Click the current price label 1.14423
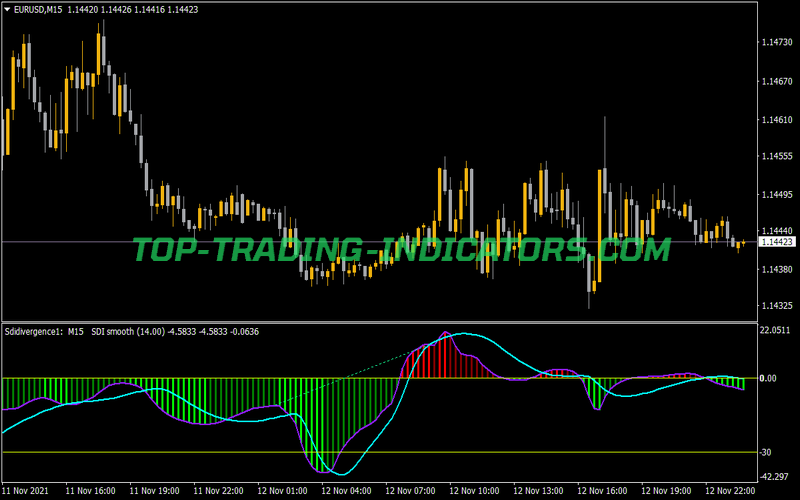 pyautogui.click(x=777, y=242)
